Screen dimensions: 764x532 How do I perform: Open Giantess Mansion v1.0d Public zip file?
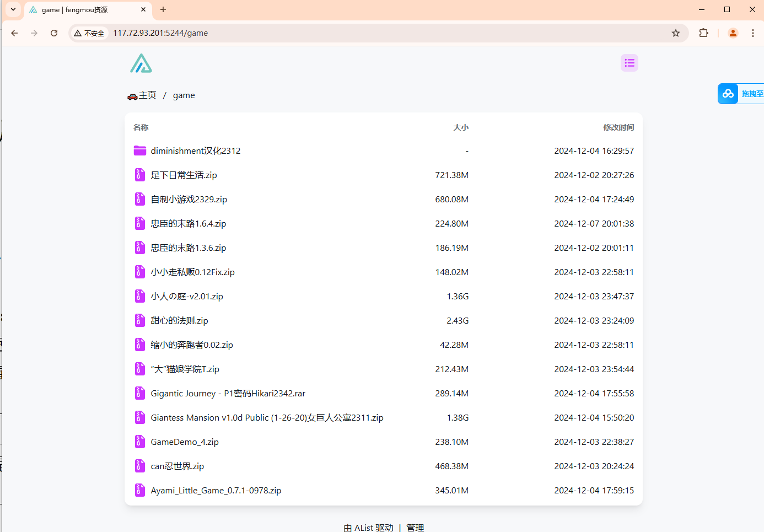[267, 417]
